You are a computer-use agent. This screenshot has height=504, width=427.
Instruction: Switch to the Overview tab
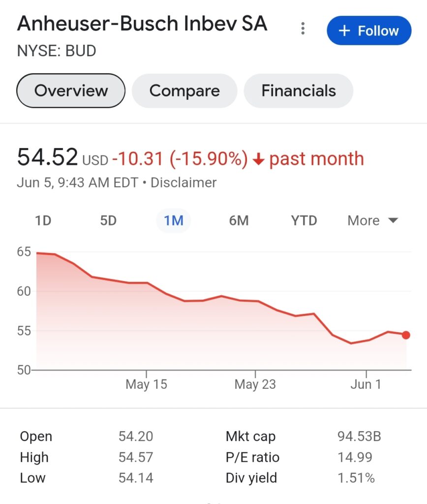pos(71,91)
